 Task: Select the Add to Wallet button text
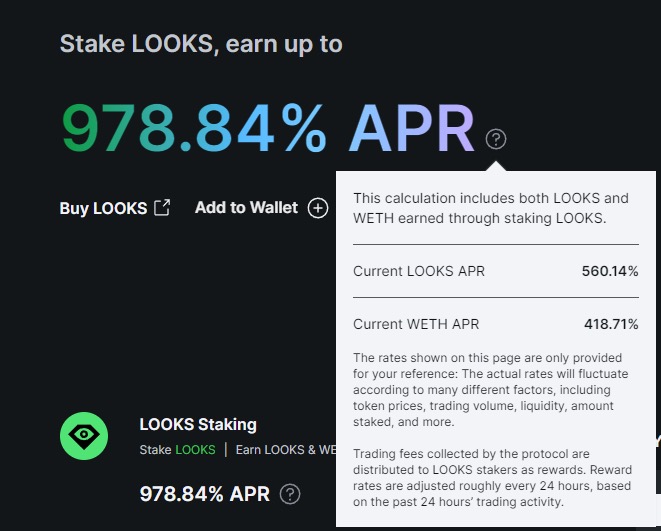(247, 208)
